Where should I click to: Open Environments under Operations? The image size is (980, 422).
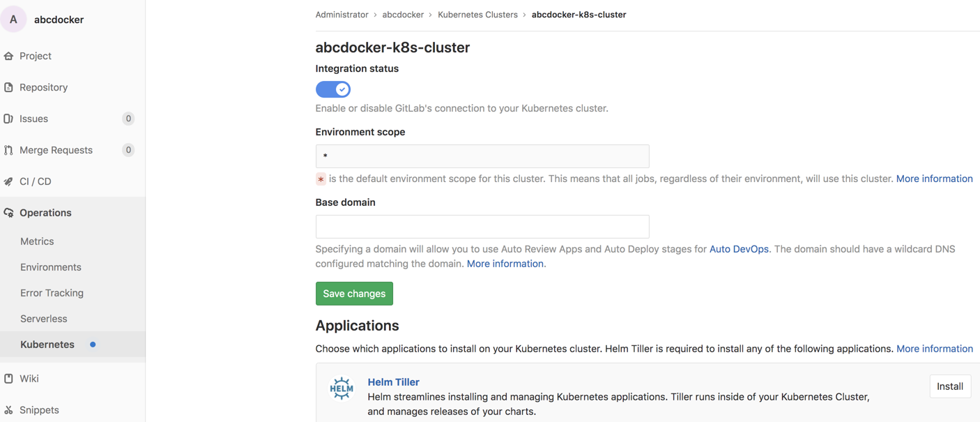tap(51, 267)
